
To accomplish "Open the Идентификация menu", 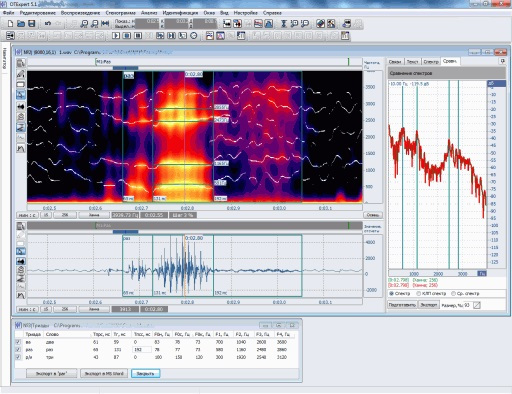I will [x=180, y=13].
